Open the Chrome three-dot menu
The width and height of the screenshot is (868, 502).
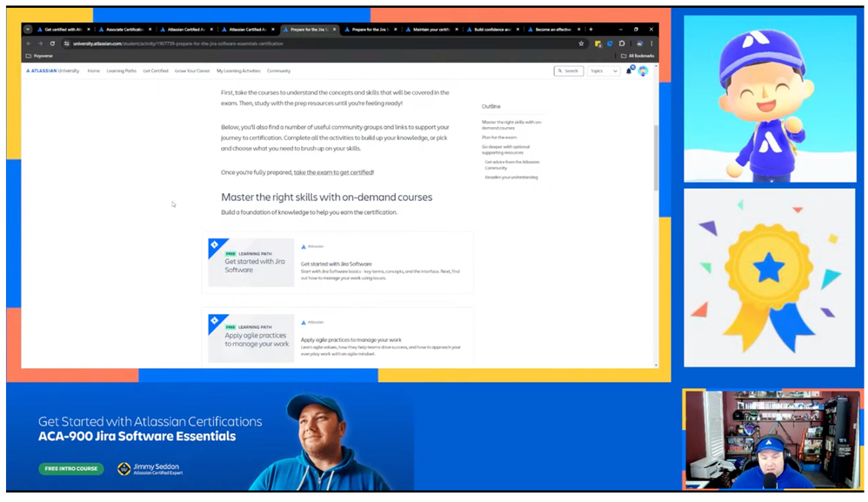coord(651,44)
